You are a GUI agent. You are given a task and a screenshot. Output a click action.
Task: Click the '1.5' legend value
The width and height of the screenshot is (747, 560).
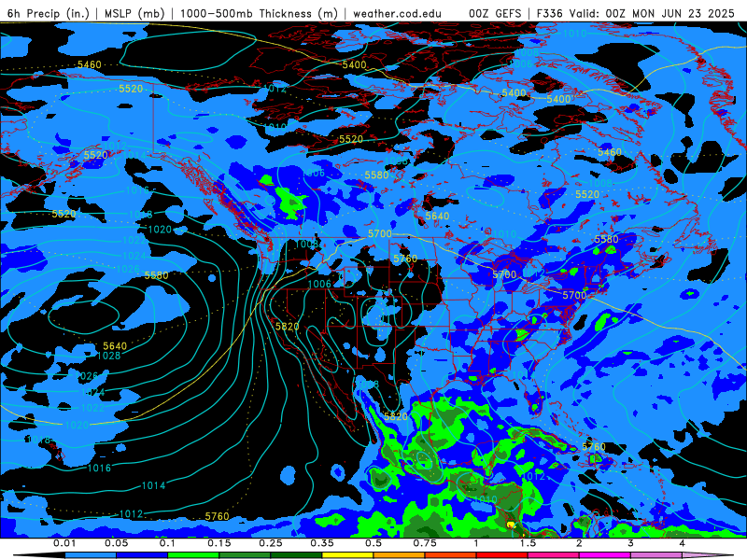point(528,543)
